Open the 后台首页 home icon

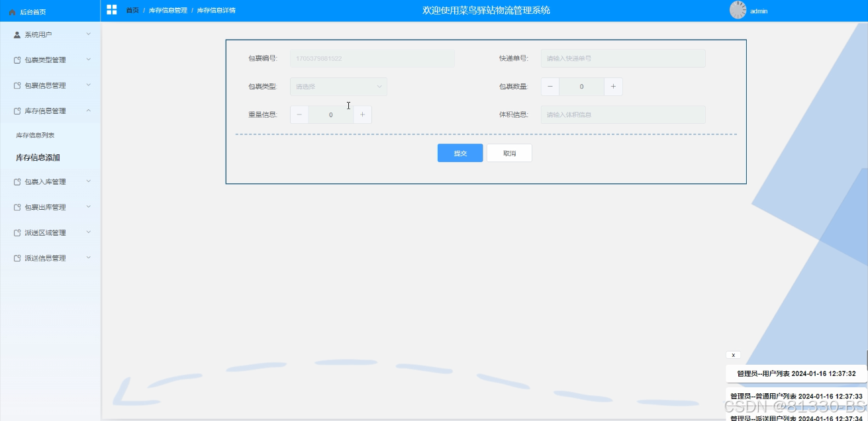click(x=12, y=12)
